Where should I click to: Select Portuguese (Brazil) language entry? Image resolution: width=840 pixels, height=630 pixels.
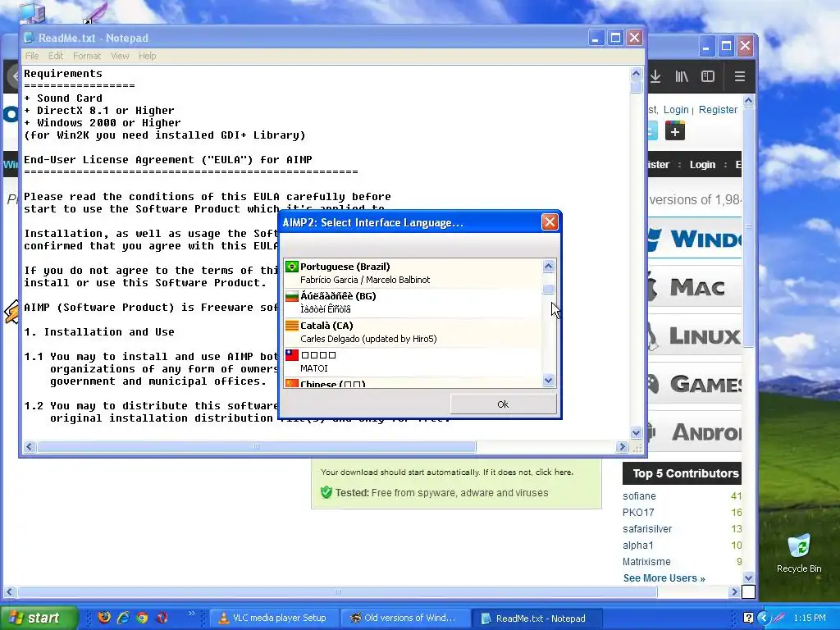pos(413,272)
